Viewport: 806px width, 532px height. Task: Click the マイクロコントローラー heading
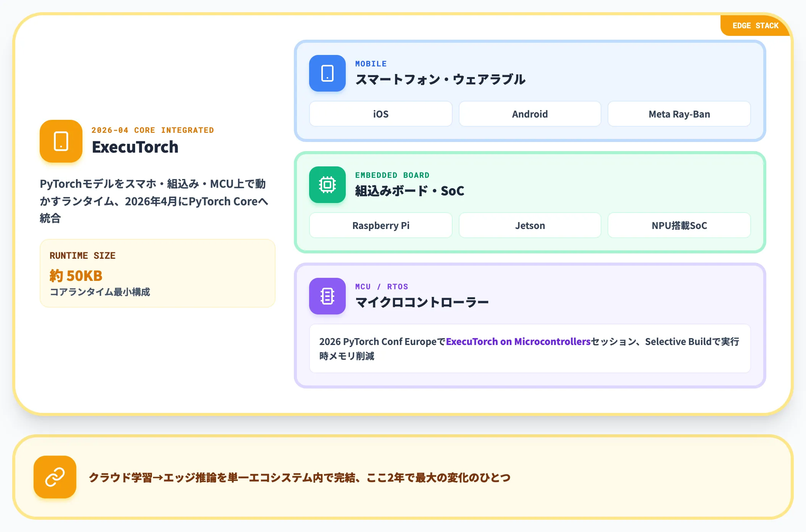(422, 302)
